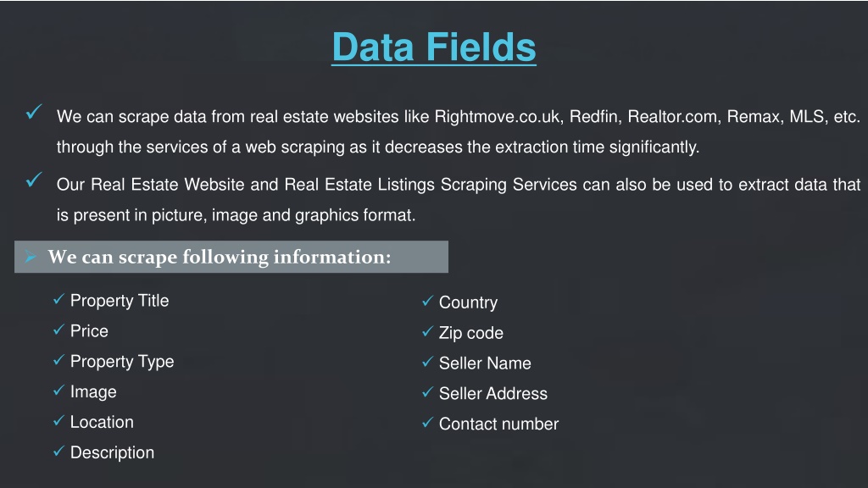Click the checkmark beside the Rightmove scraping paragraph
The height and width of the screenshot is (488, 868).
(x=34, y=113)
